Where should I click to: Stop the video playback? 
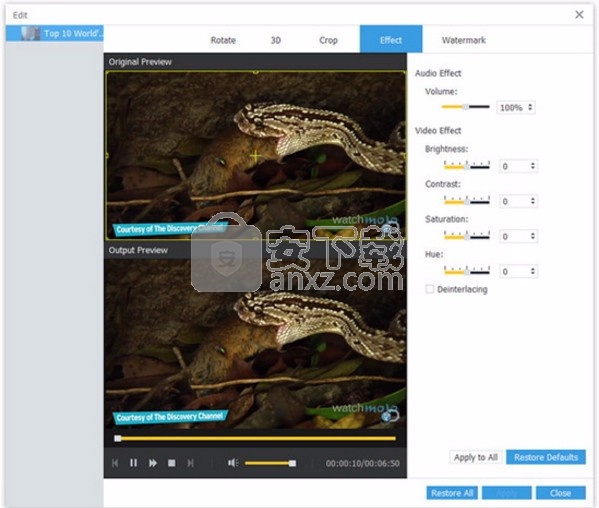(172, 463)
